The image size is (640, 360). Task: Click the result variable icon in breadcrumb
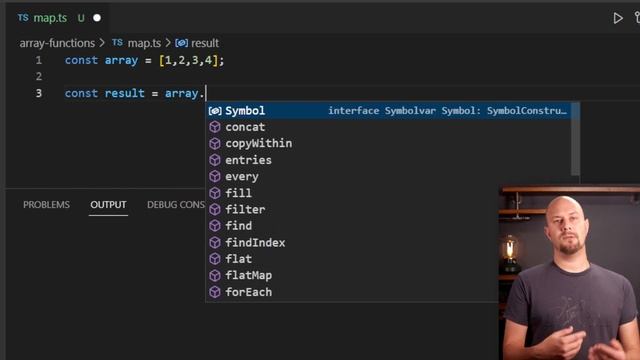[x=181, y=43]
